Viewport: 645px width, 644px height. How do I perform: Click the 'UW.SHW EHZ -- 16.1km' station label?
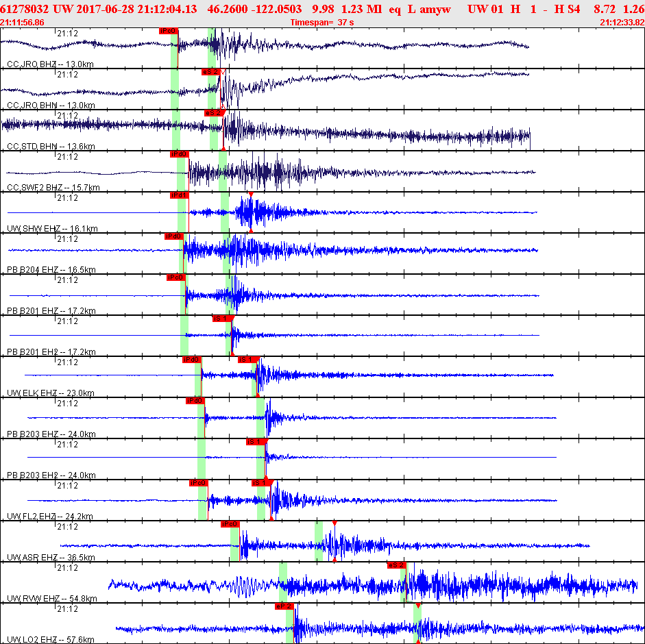tap(52, 229)
